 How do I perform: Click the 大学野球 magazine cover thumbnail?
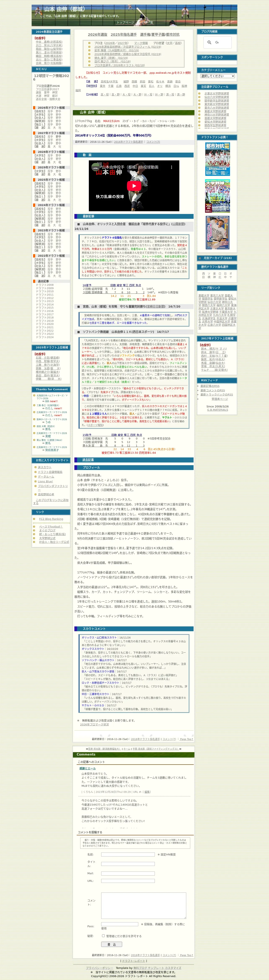tap(217, 196)
